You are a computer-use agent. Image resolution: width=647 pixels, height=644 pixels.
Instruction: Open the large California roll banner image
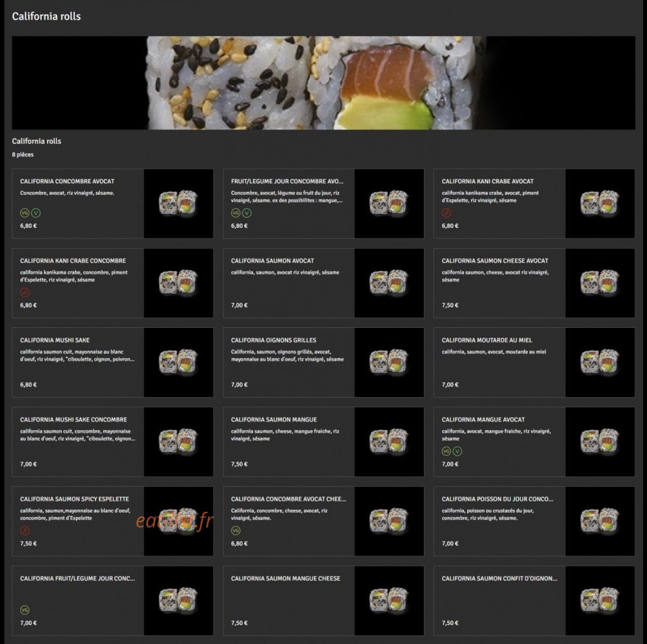[x=323, y=83]
